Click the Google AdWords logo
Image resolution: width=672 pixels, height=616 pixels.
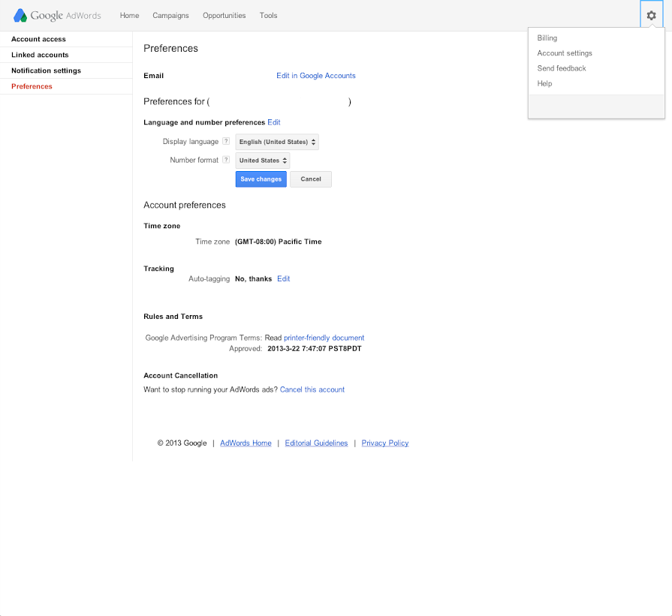point(57,16)
